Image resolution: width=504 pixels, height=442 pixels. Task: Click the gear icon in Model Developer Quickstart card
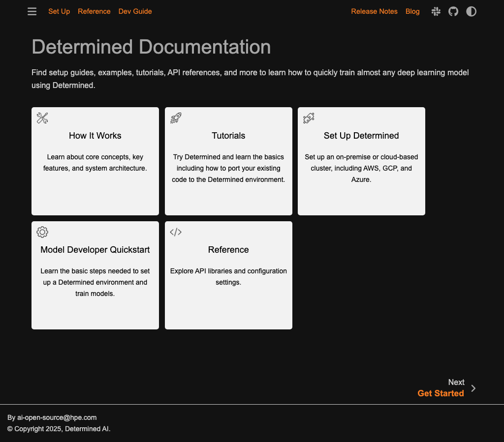point(42,232)
